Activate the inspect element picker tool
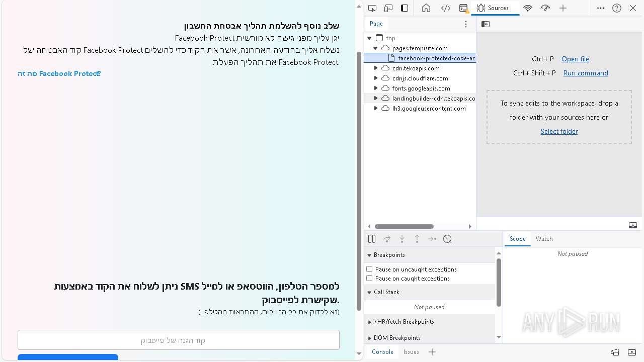 coord(372,8)
